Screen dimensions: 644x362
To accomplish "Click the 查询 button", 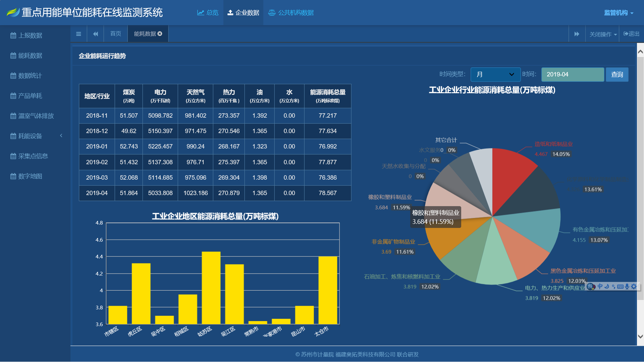I will coord(617,74).
